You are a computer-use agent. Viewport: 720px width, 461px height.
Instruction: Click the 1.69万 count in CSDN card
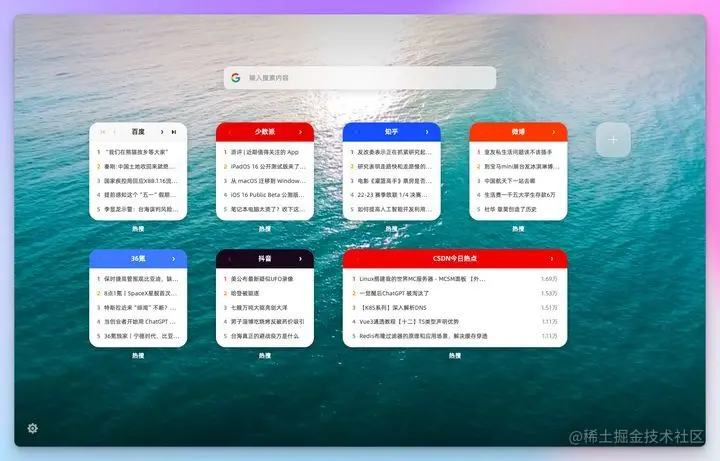coord(549,279)
